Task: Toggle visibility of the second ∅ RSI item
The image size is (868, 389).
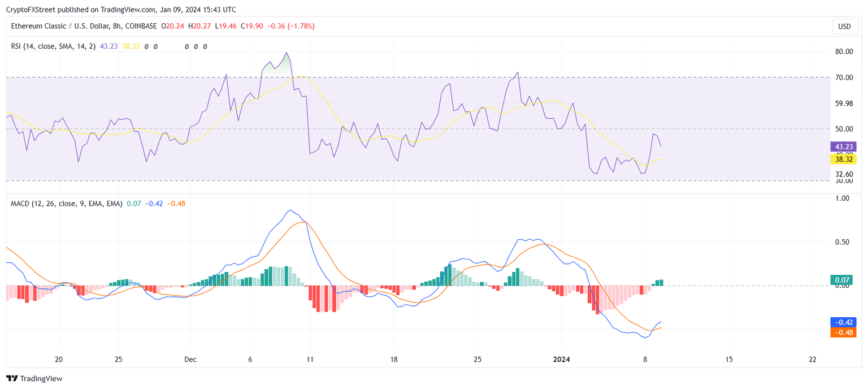Action: point(155,46)
